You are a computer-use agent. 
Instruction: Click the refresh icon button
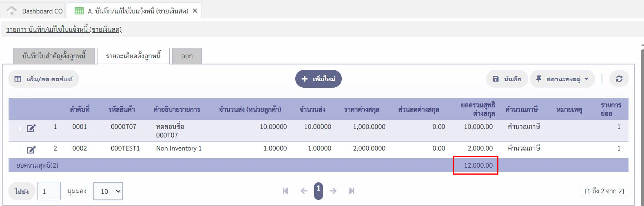619,79
